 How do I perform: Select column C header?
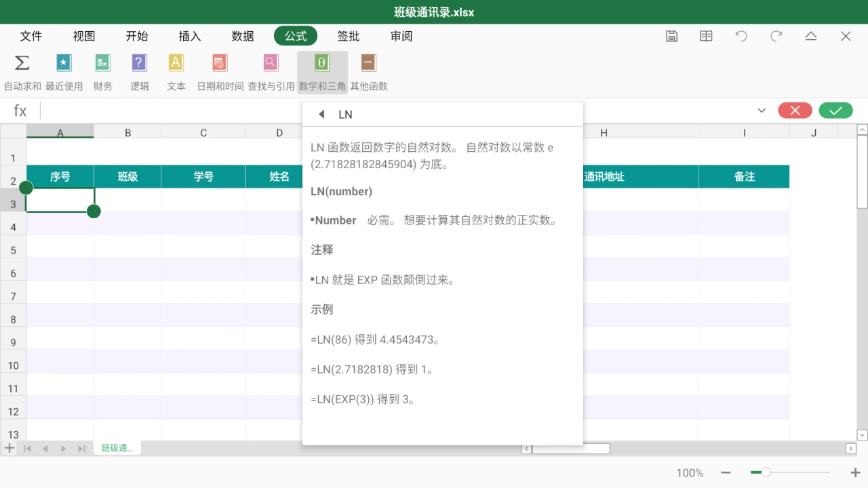click(203, 133)
